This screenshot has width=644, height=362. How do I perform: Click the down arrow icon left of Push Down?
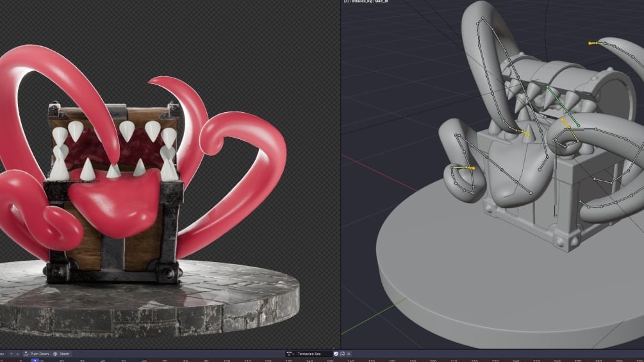click(x=12, y=354)
